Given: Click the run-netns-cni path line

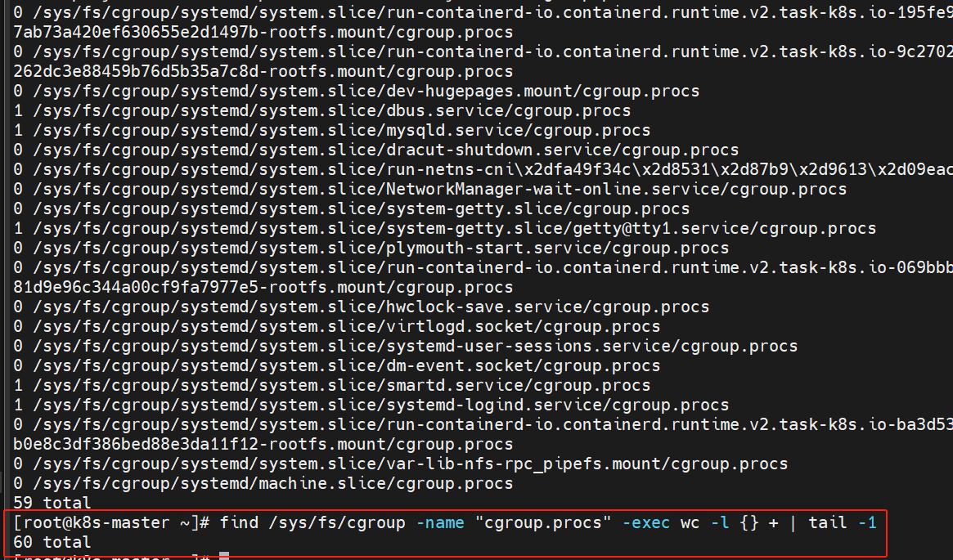Looking at the screenshot, I should (483, 169).
